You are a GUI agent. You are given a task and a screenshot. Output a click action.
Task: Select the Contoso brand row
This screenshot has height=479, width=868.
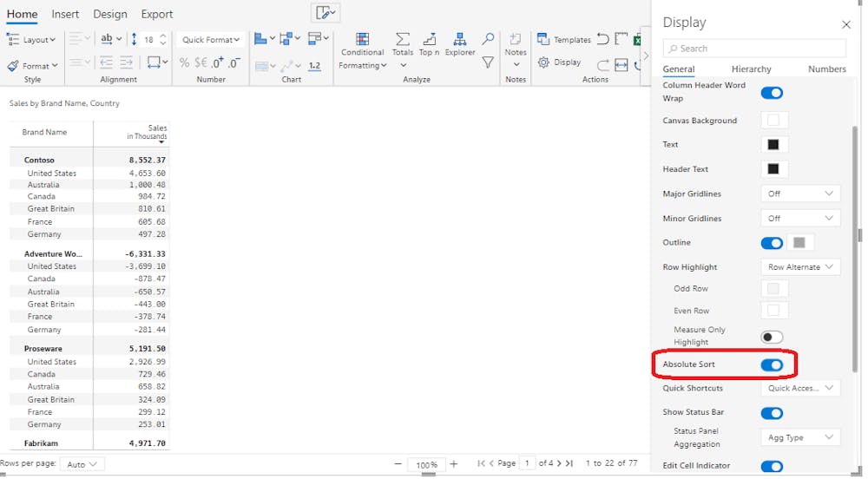[89, 160]
